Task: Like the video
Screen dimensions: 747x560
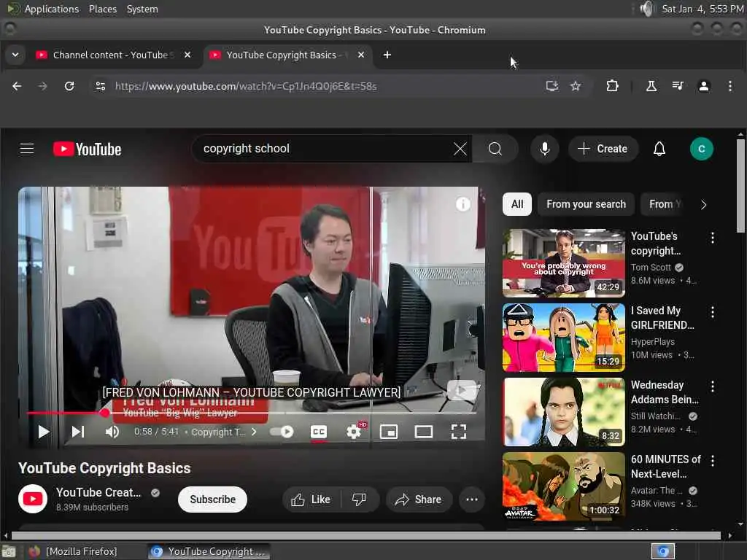Action: [311, 499]
